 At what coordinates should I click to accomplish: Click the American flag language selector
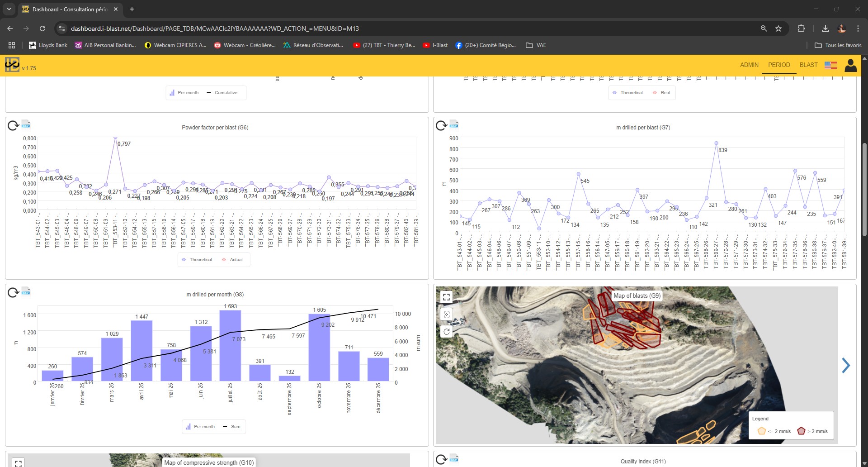(830, 65)
